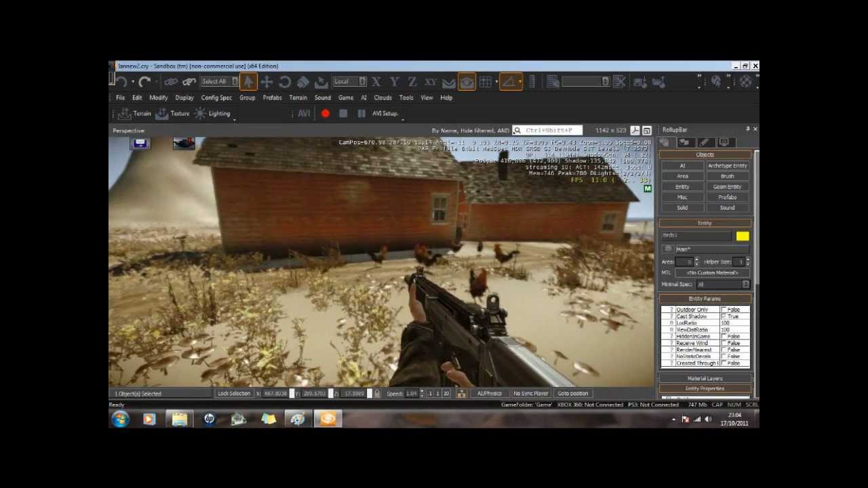This screenshot has height=488, width=868.
Task: Pause AVI recording
Action: pyautogui.click(x=361, y=114)
